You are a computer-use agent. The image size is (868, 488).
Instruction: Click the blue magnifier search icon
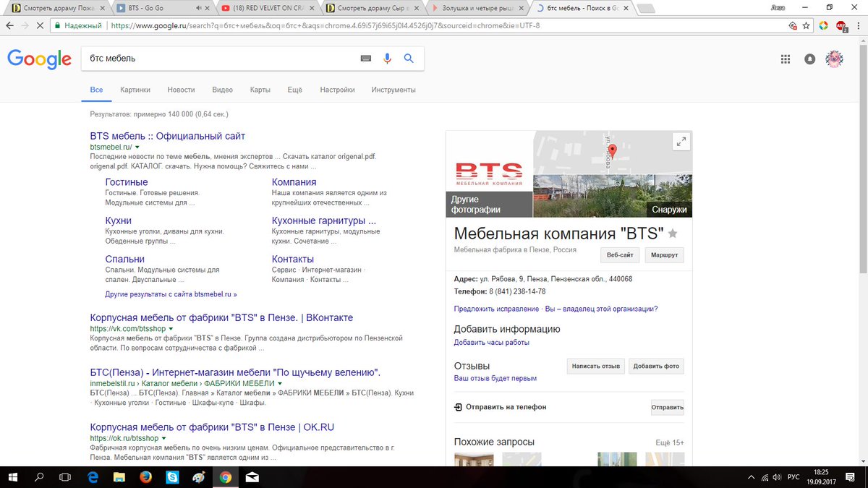point(409,59)
